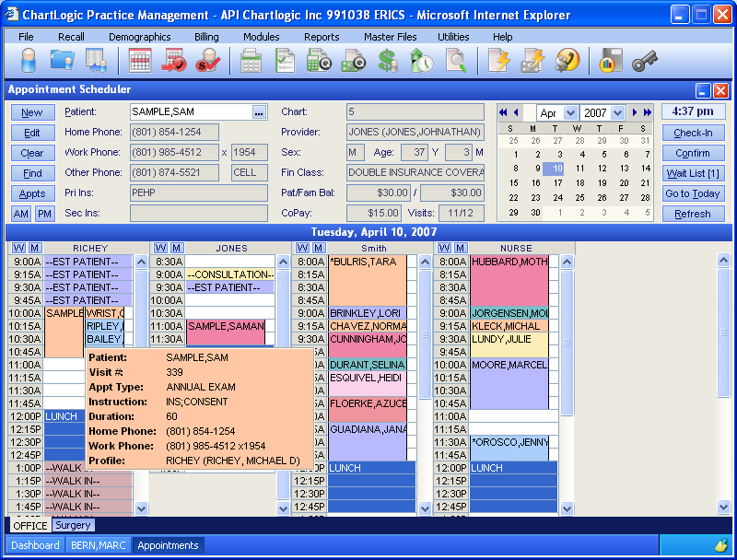Image resolution: width=737 pixels, height=560 pixels.
Task: Open patient lookup ellipsis button
Action: (260, 112)
